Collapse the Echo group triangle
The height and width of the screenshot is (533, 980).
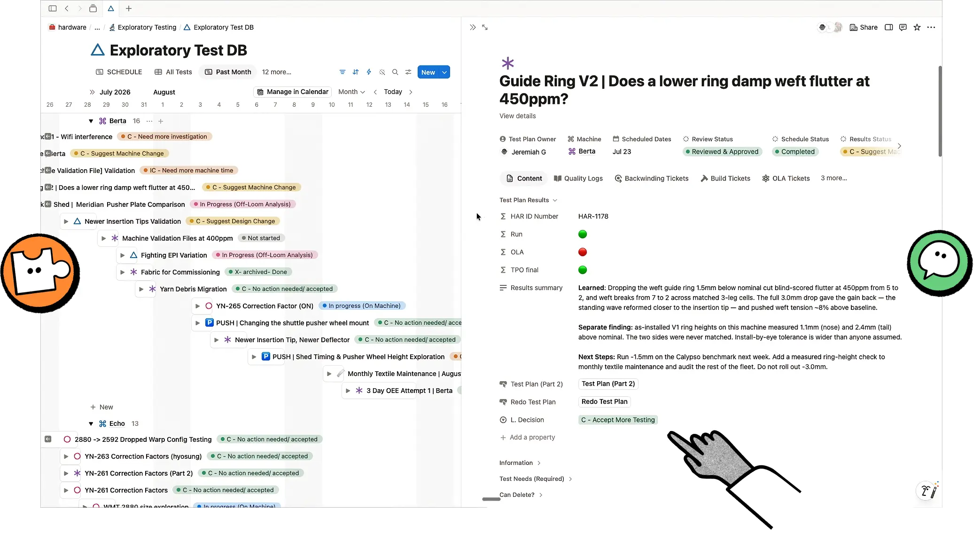tap(91, 423)
